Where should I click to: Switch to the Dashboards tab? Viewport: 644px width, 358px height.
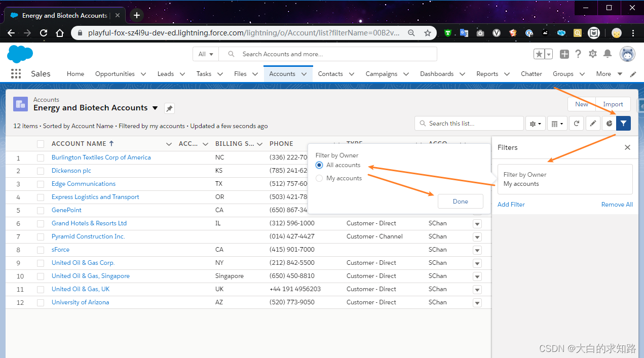point(437,74)
